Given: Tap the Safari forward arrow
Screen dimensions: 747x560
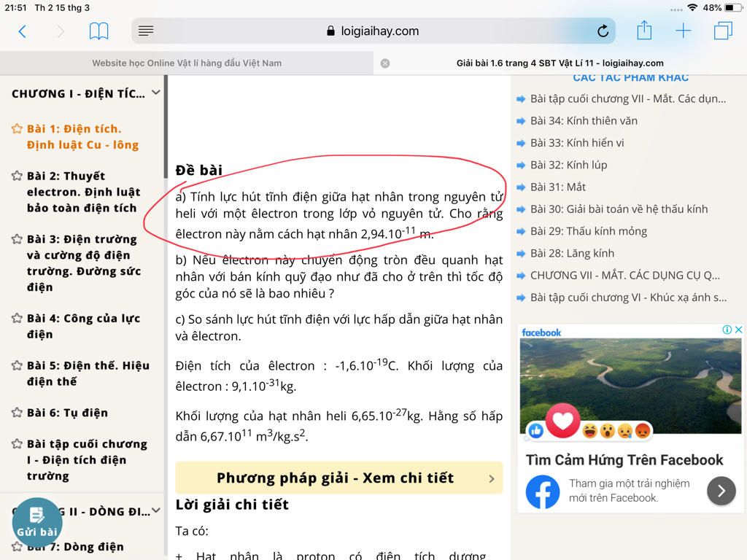Looking at the screenshot, I should pyautogui.click(x=60, y=31).
